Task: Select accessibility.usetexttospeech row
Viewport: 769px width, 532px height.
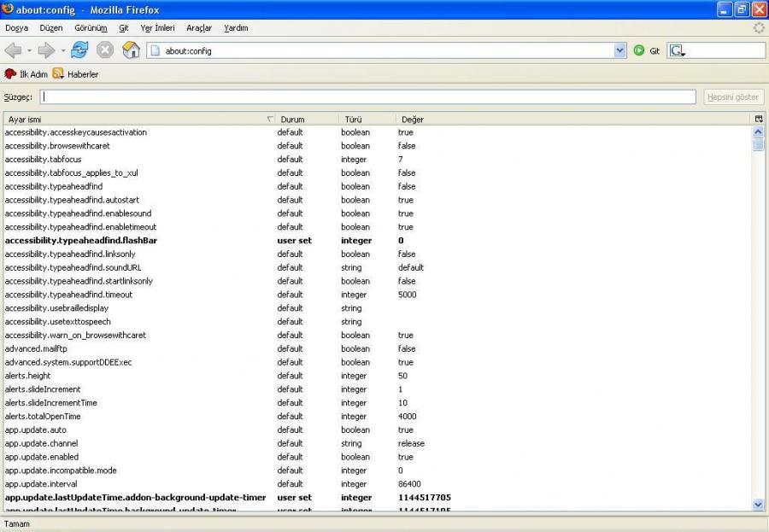Action: click(x=378, y=322)
